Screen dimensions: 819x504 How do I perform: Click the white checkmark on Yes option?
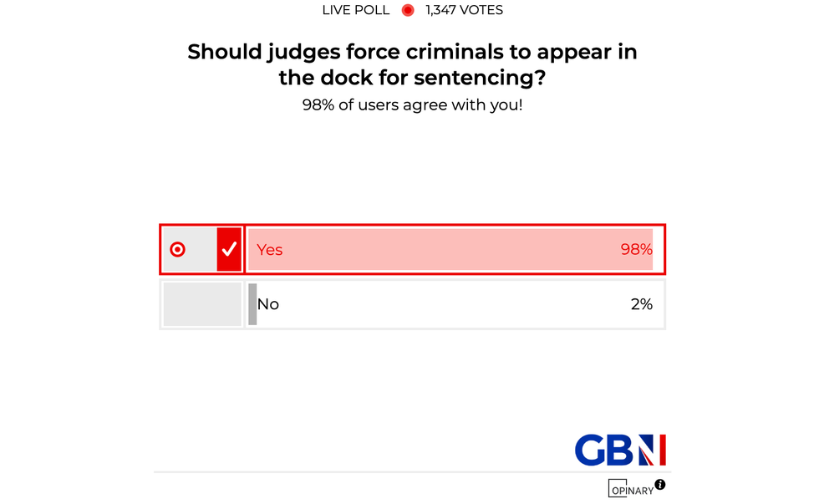point(229,249)
